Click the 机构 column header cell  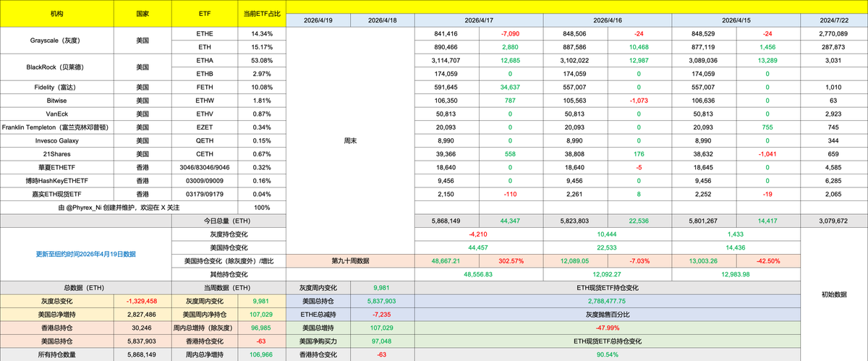[56, 14]
